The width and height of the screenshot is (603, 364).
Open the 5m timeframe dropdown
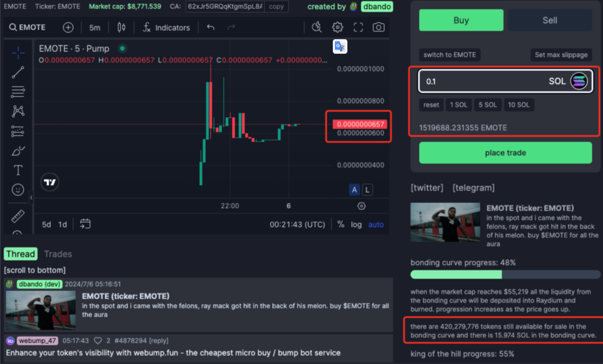click(95, 27)
